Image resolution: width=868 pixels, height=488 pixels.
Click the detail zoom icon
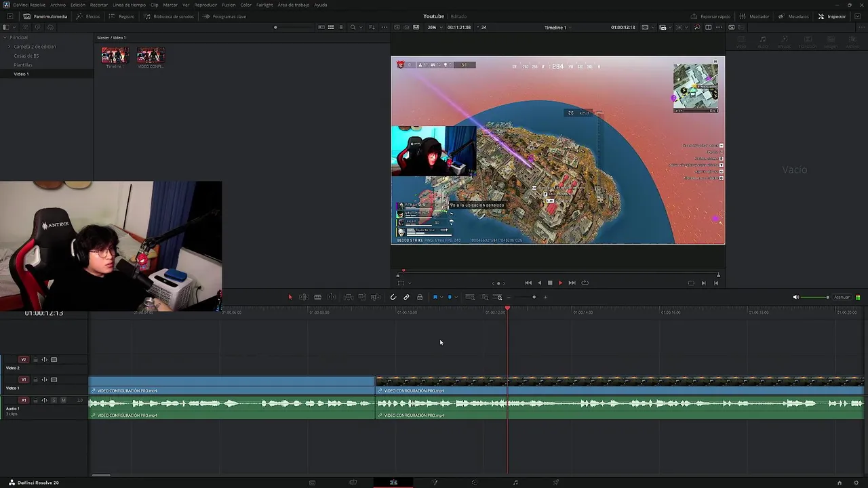(x=485, y=297)
